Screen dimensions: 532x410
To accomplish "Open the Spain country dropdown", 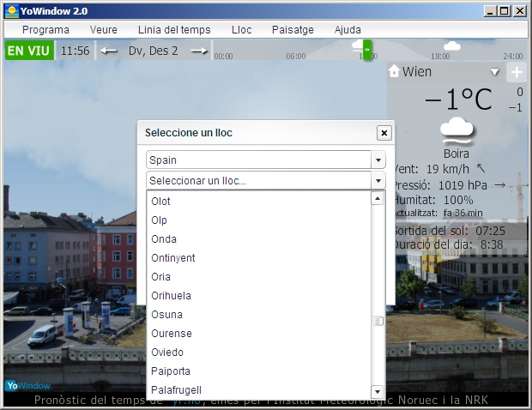I will [x=378, y=160].
